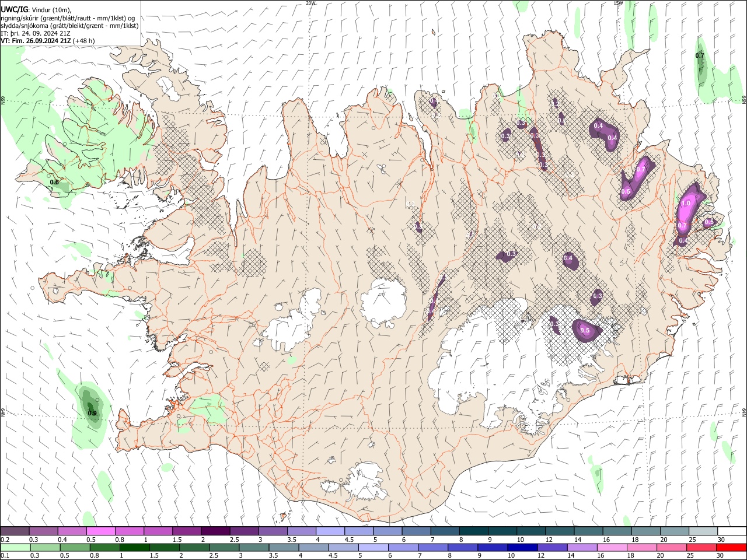Pick the darkest green lower swatch between 1 and 1.5
This screenshot has height=560, width=747.
point(134,548)
